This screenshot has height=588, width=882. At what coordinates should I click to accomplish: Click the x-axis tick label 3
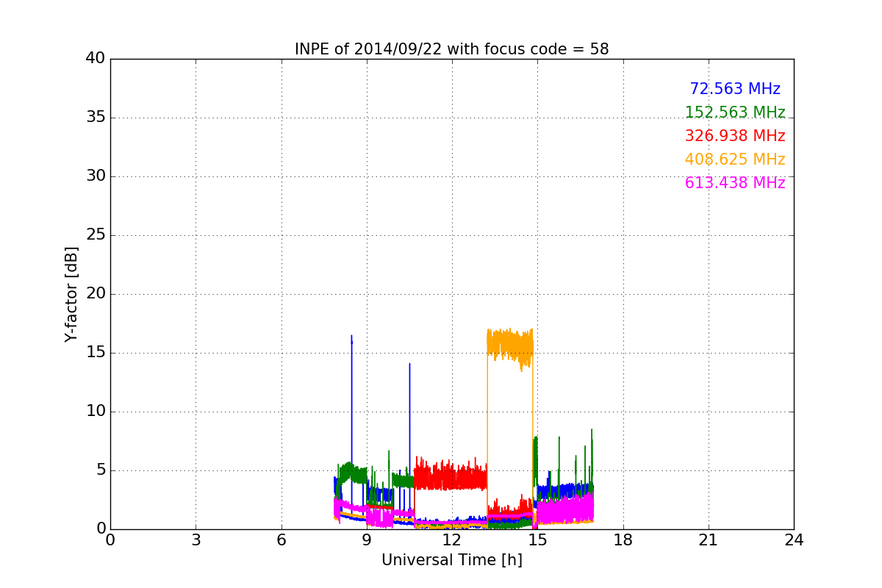pos(196,540)
